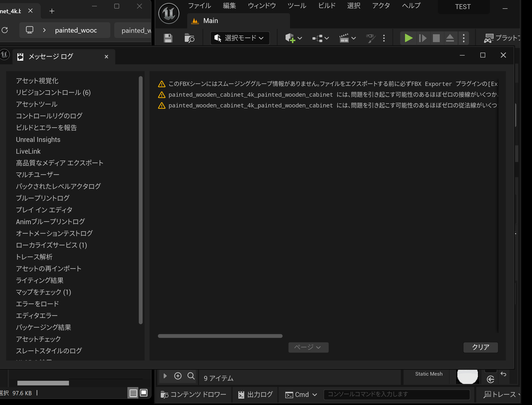Image resolution: width=532 pixels, height=405 pixels.
Task: Open the ファイル menu
Action: [x=199, y=6]
